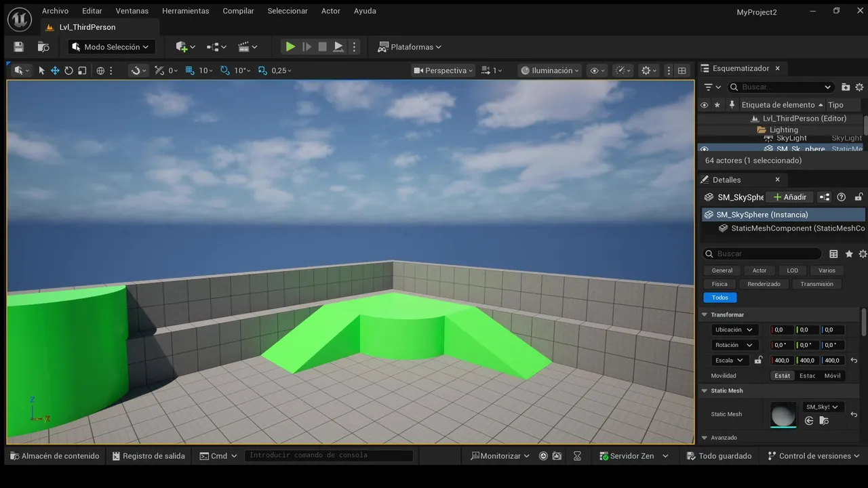The image size is (868, 488).
Task: Toggle scale snapping icon
Action: tap(262, 70)
